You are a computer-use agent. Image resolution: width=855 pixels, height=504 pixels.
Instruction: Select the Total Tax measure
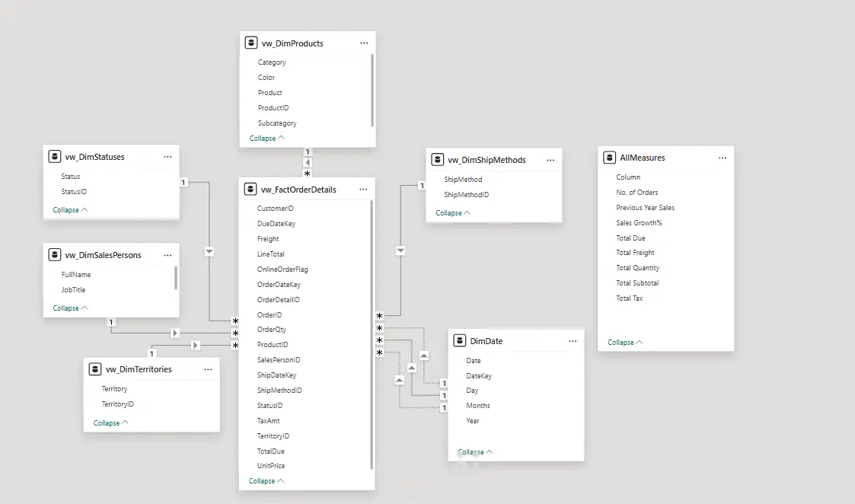click(629, 298)
